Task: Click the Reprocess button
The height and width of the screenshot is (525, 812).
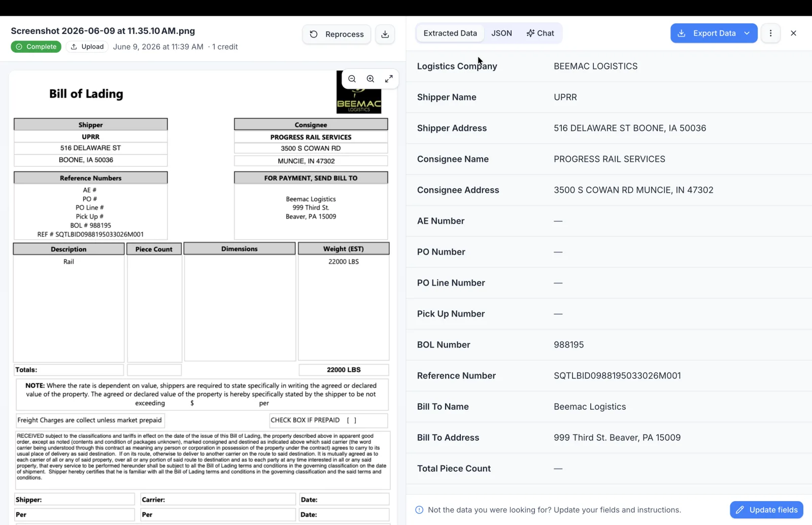Action: point(336,34)
